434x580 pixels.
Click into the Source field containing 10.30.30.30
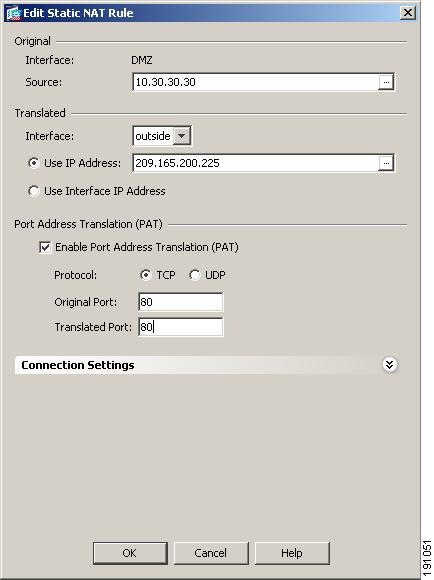[x=256, y=82]
